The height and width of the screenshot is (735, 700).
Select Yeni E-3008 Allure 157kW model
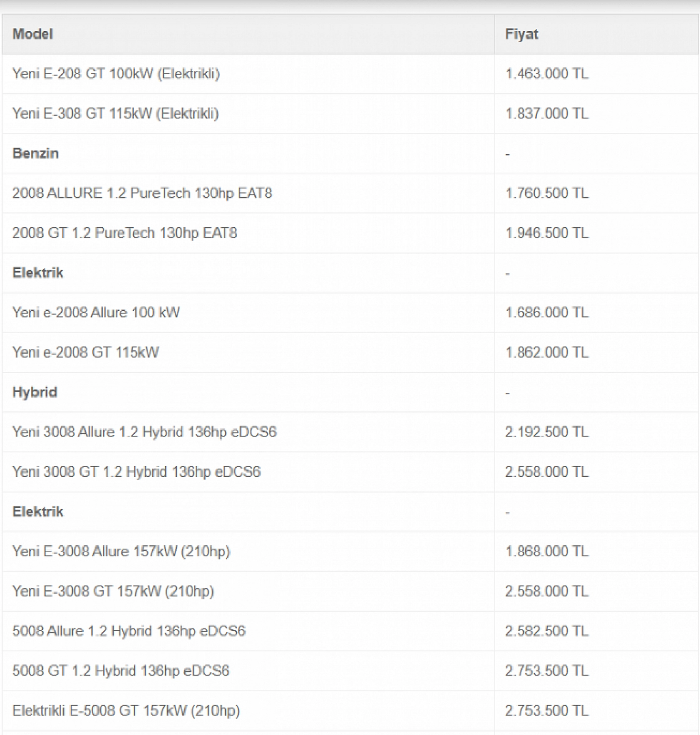click(121, 551)
